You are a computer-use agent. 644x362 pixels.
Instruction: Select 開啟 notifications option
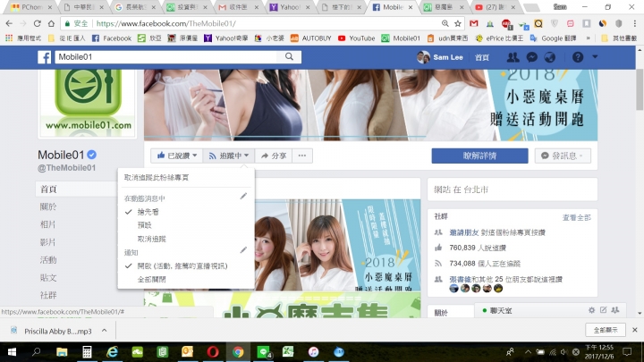[182, 266]
